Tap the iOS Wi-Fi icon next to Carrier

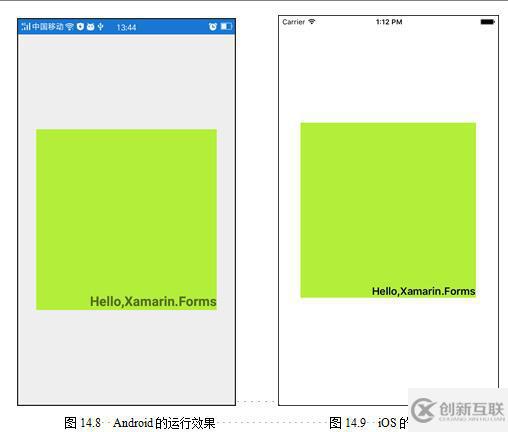coord(312,21)
